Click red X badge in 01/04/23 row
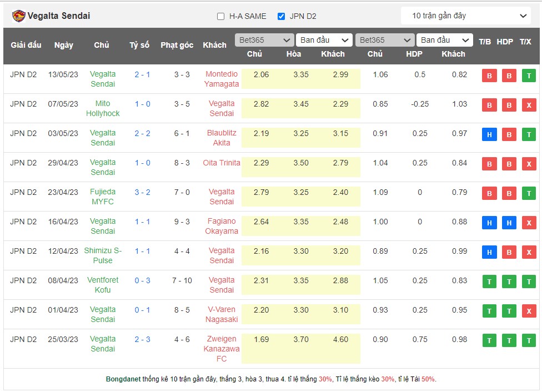Viewport: 542px width, 392px height. click(528, 311)
